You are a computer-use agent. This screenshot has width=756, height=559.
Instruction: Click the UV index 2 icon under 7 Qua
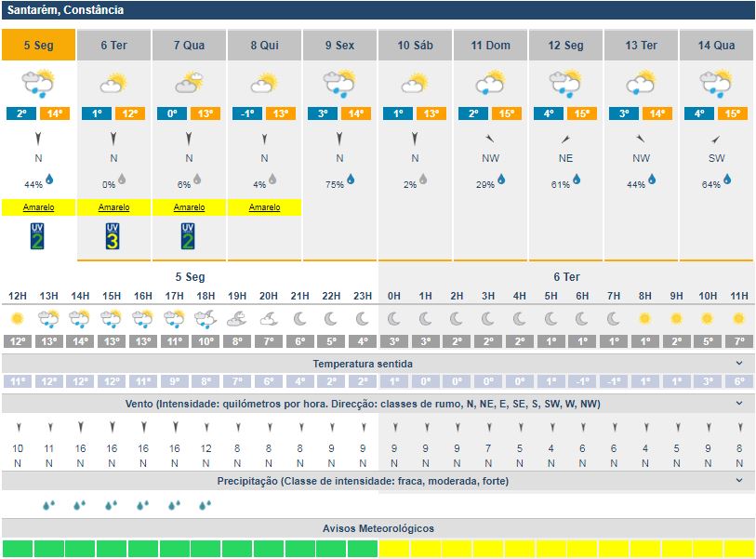(189, 236)
